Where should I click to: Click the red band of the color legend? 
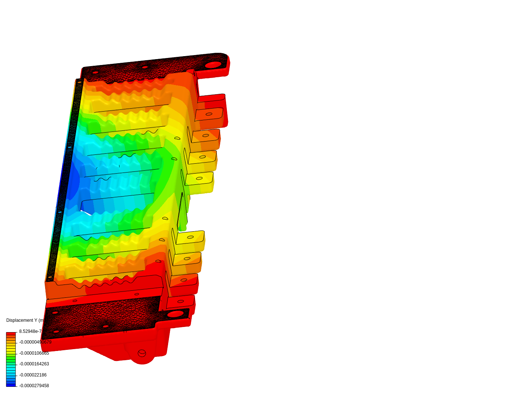(11, 334)
